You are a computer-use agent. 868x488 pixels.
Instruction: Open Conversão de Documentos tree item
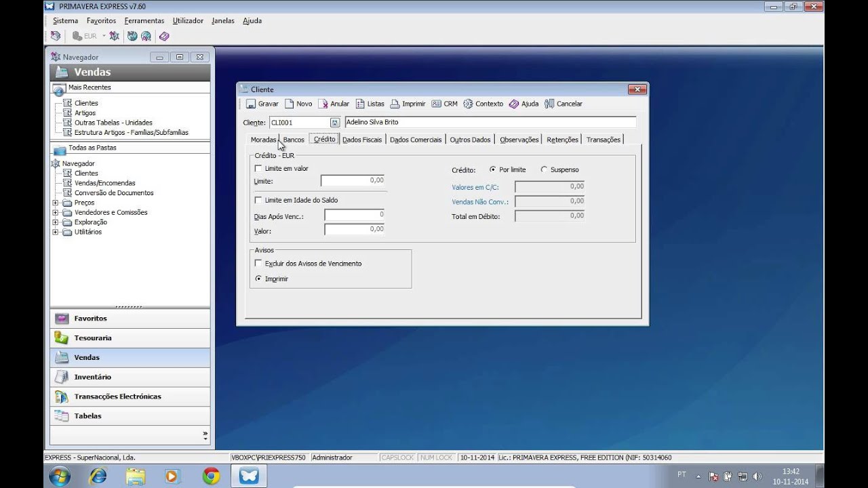click(114, 193)
